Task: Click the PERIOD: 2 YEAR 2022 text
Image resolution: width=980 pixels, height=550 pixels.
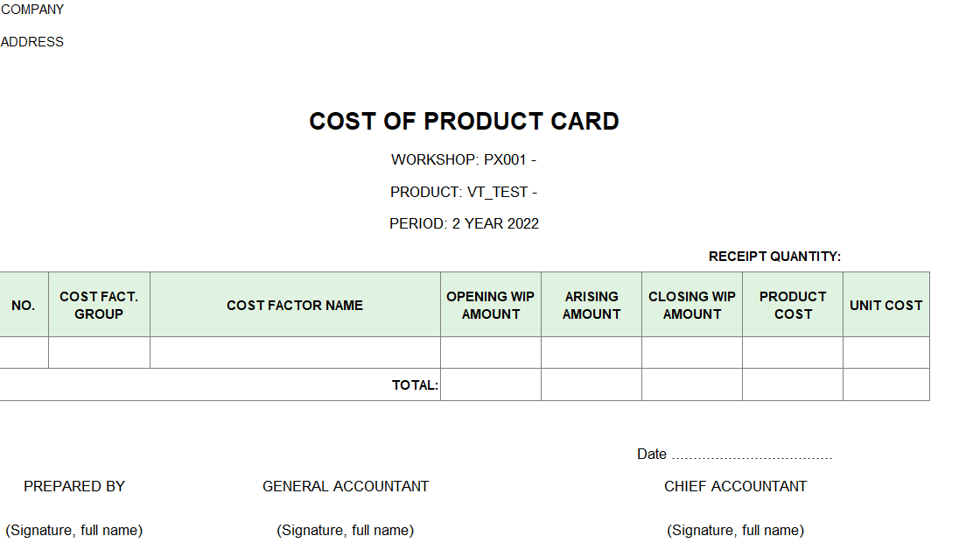Action: [464, 223]
